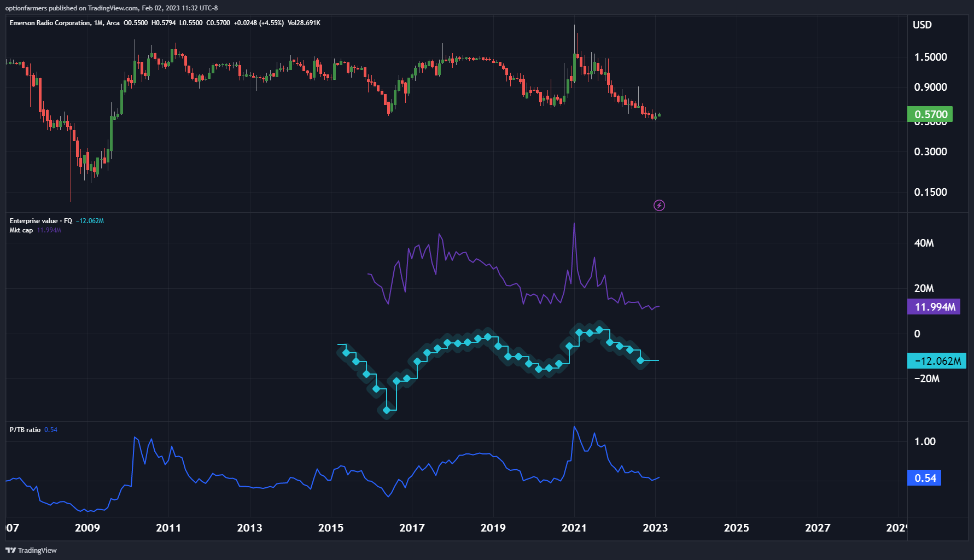The image size is (974, 560).
Task: Click the green 0.5700 price label
Action: [x=930, y=114]
